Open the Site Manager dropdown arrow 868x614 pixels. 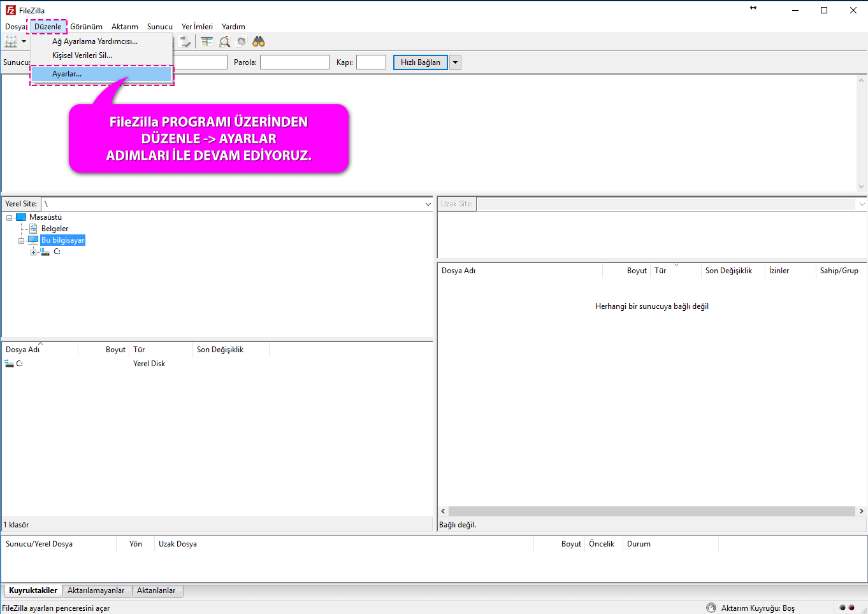click(24, 41)
